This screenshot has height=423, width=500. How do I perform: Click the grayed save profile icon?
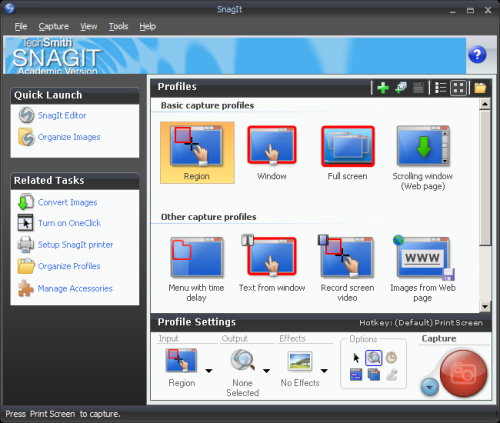pyautogui.click(x=418, y=88)
